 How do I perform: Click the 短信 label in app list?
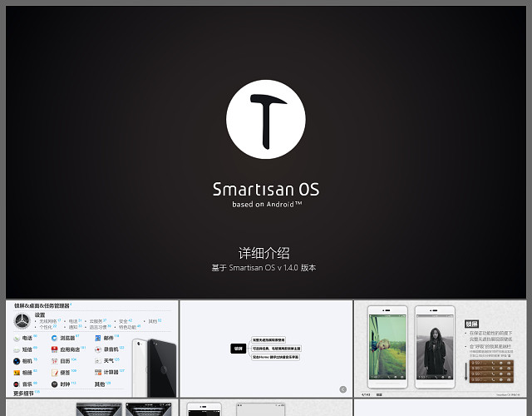[27, 349]
